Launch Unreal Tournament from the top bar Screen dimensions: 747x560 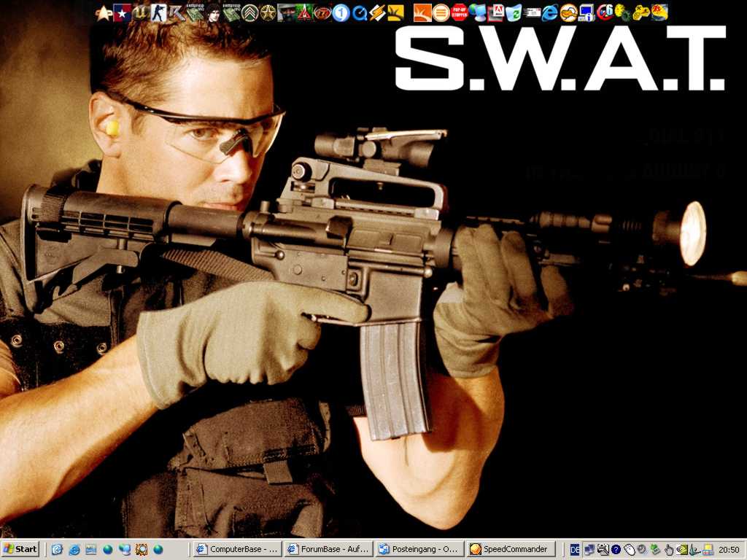[140, 13]
